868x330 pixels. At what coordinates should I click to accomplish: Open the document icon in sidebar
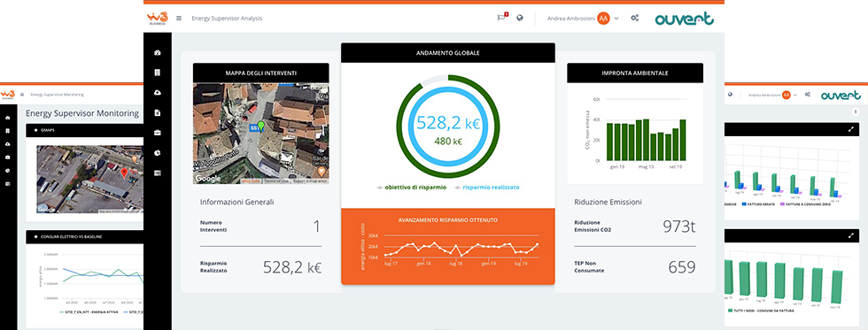158,112
